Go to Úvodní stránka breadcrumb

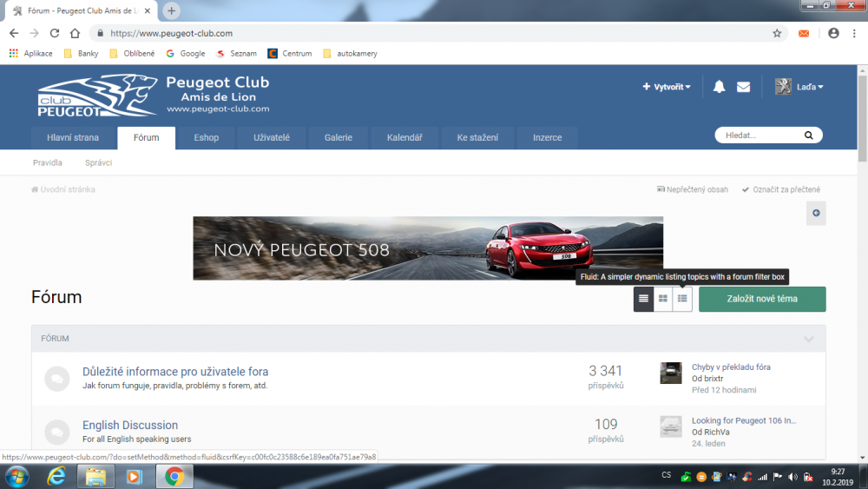pyautogui.click(x=63, y=189)
